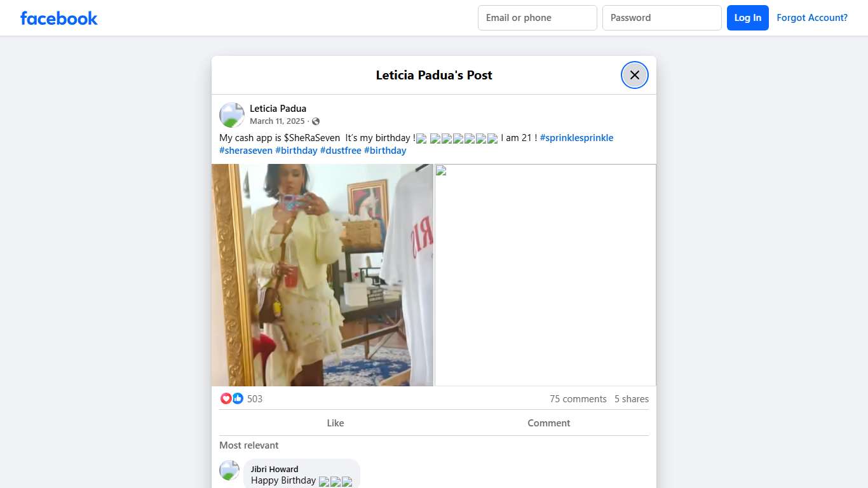Click the Email or phone field

537,18
